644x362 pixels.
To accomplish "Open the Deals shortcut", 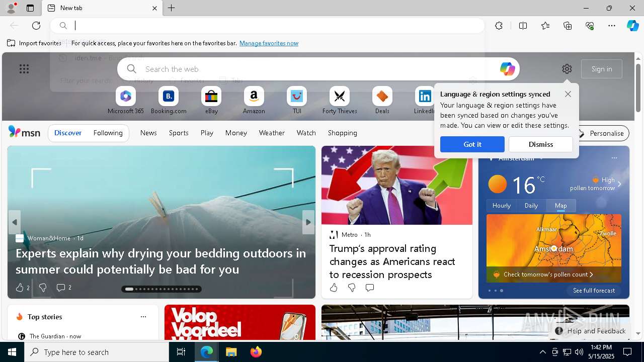I will (382, 101).
